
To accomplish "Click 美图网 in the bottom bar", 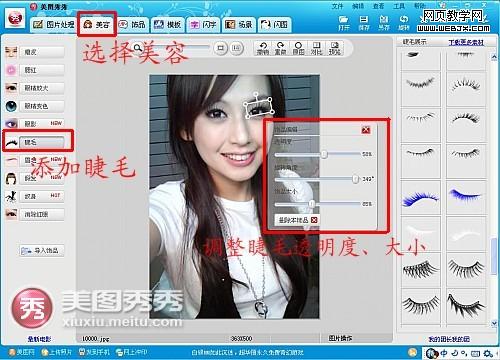I will coord(22,352).
